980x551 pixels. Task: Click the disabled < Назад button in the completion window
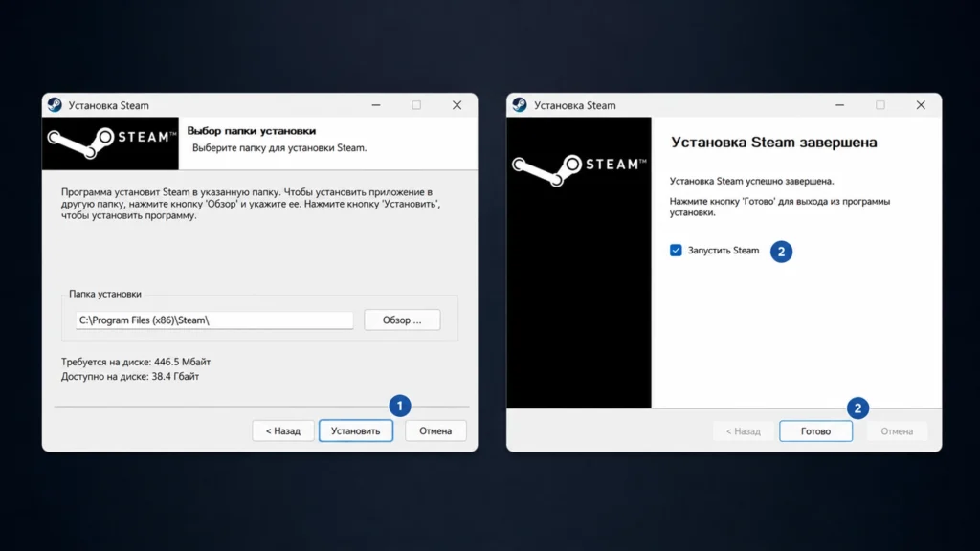[x=743, y=431]
